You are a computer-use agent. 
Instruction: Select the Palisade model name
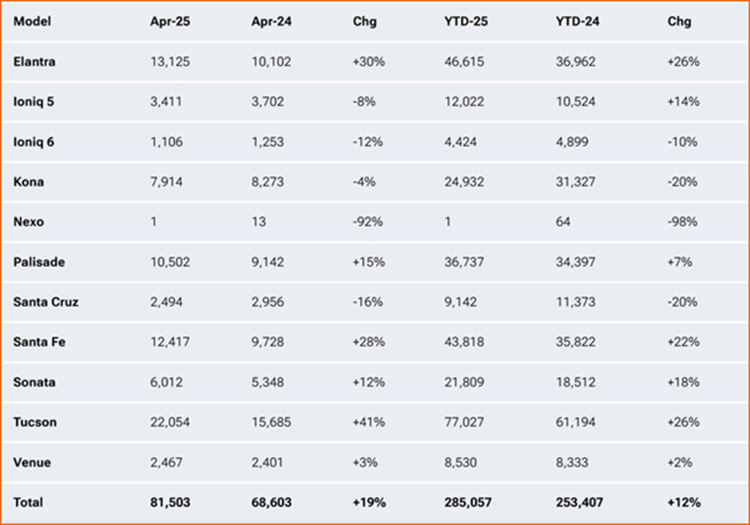coord(38,262)
